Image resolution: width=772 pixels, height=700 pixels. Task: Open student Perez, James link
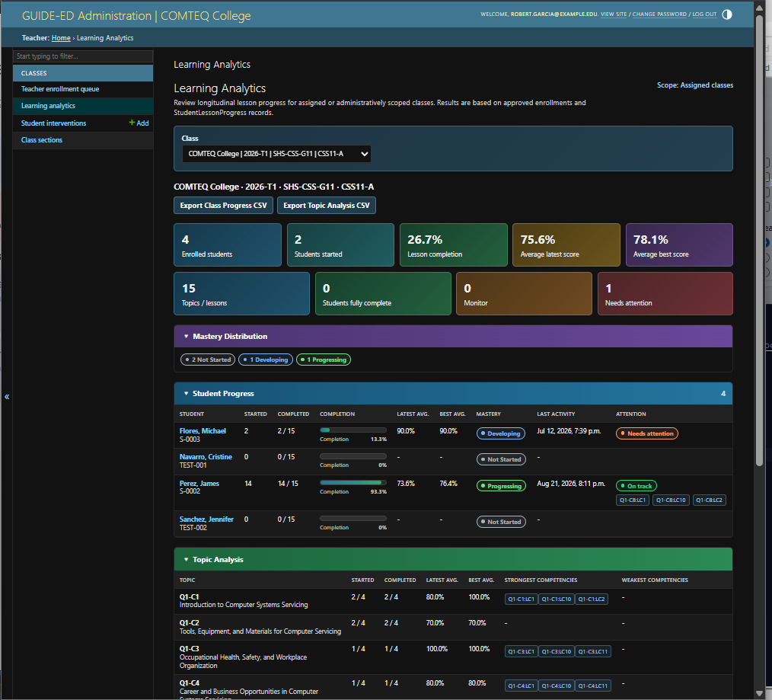click(x=199, y=484)
